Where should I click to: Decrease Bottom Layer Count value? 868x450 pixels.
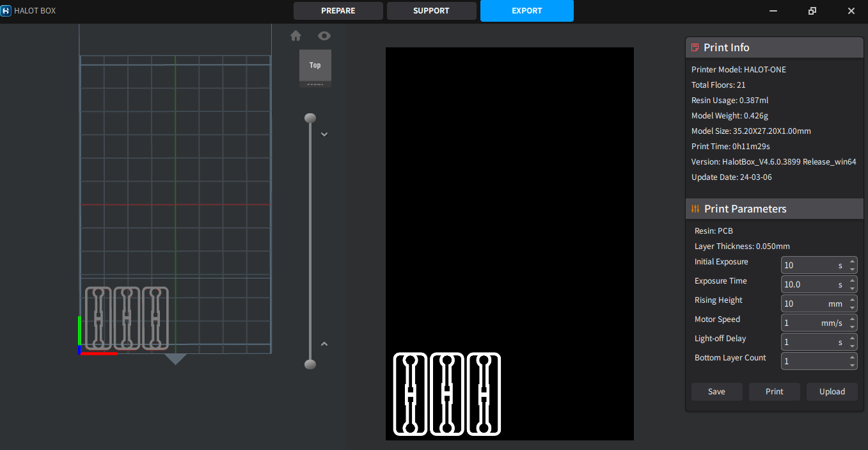tap(853, 366)
